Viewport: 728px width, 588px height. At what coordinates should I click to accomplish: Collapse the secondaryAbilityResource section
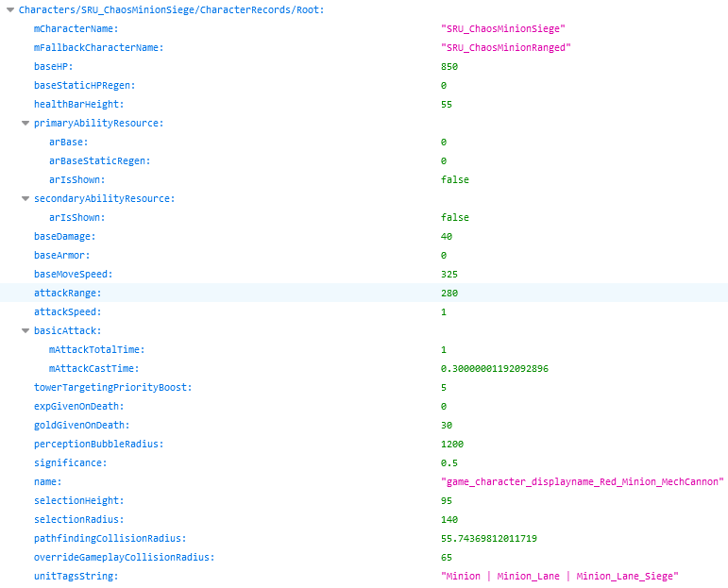tap(25, 198)
